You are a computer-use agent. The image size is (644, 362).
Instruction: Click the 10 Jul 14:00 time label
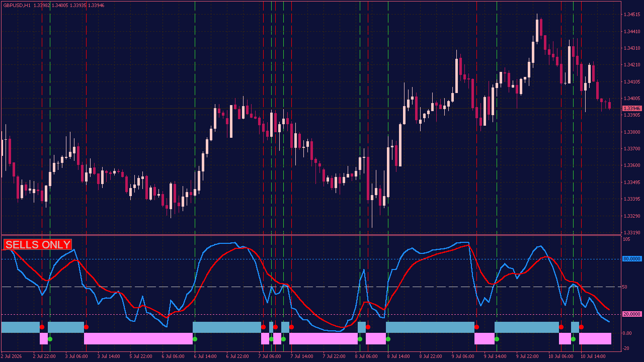pos(593,356)
